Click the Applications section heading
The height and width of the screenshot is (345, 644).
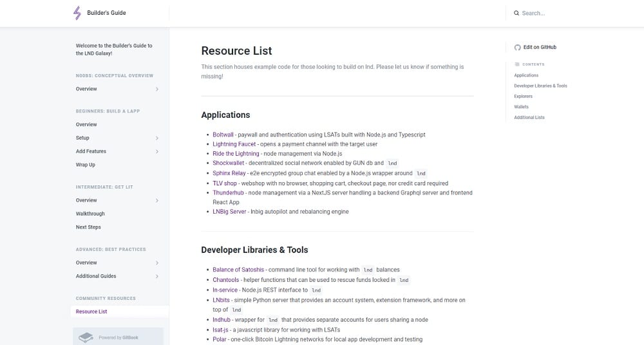pyautogui.click(x=225, y=115)
